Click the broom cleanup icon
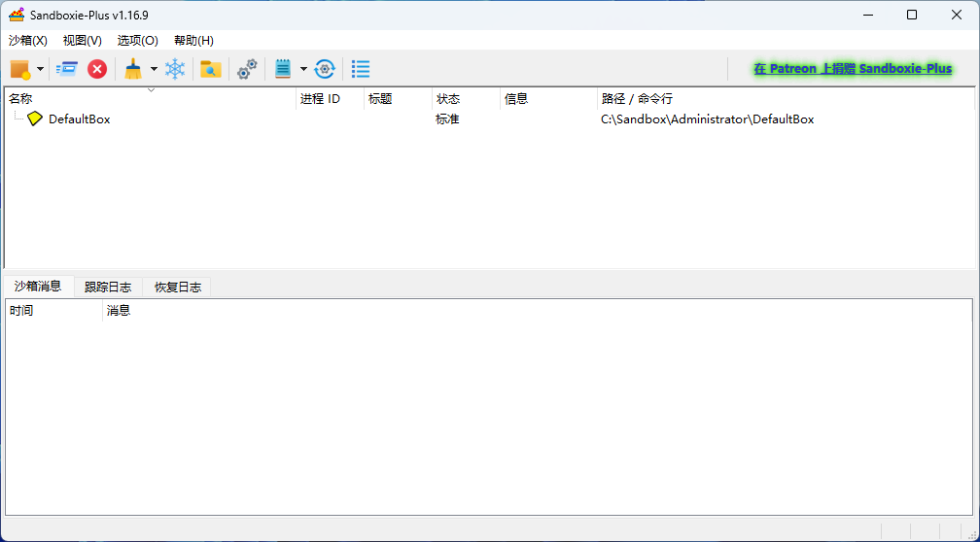Image resolution: width=980 pixels, height=542 pixels. pos(133,69)
